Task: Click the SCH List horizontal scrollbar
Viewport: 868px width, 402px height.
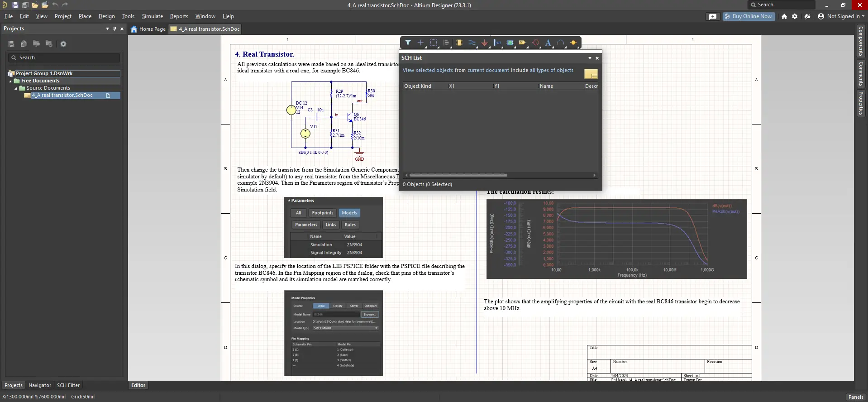Action: [458, 175]
